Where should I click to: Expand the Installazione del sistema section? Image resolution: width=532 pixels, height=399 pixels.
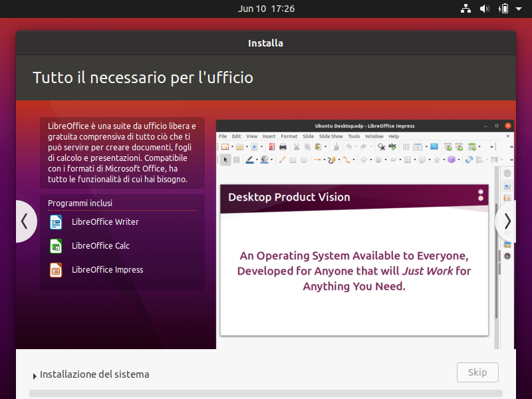pyautogui.click(x=94, y=374)
